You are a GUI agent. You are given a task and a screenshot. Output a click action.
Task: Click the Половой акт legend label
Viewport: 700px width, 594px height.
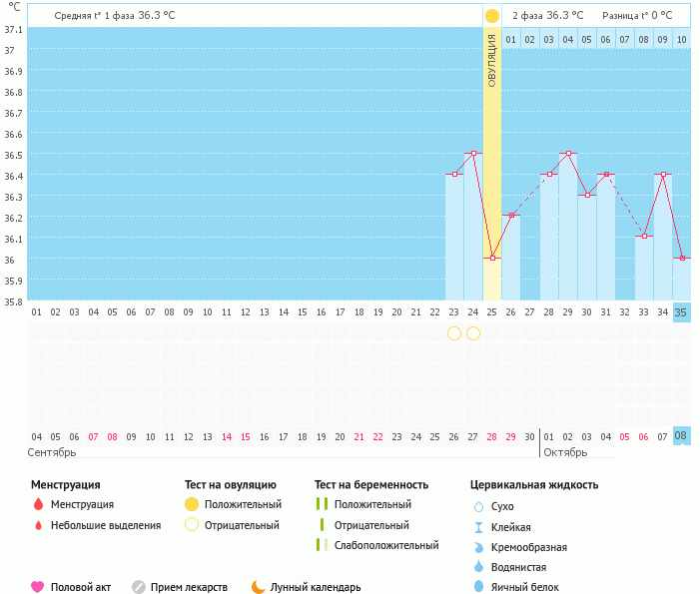(x=83, y=587)
